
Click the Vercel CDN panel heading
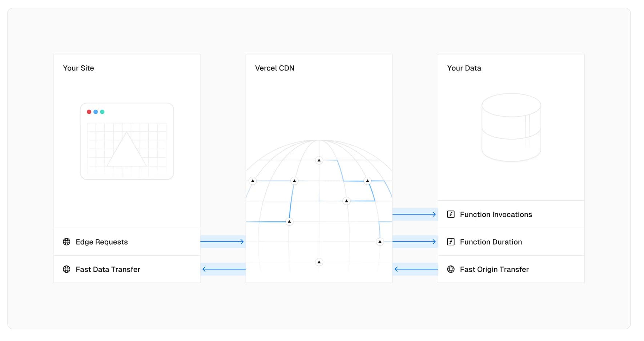[275, 68]
